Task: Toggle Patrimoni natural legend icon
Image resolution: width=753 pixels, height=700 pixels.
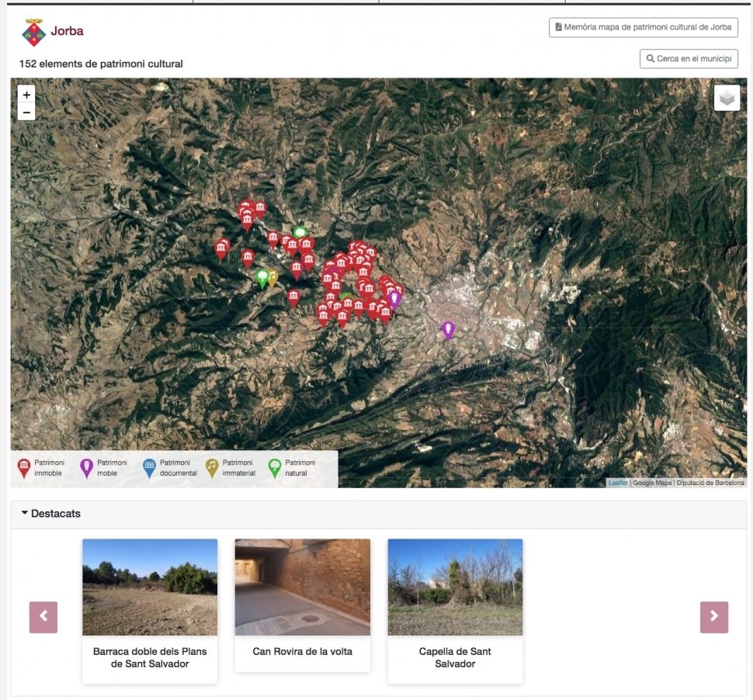Action: 274,468
